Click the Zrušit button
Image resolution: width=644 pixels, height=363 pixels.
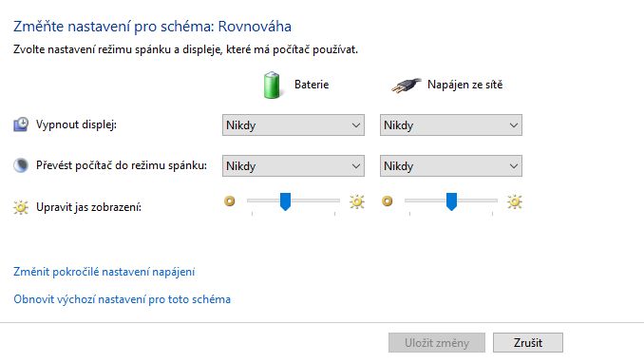(528, 343)
